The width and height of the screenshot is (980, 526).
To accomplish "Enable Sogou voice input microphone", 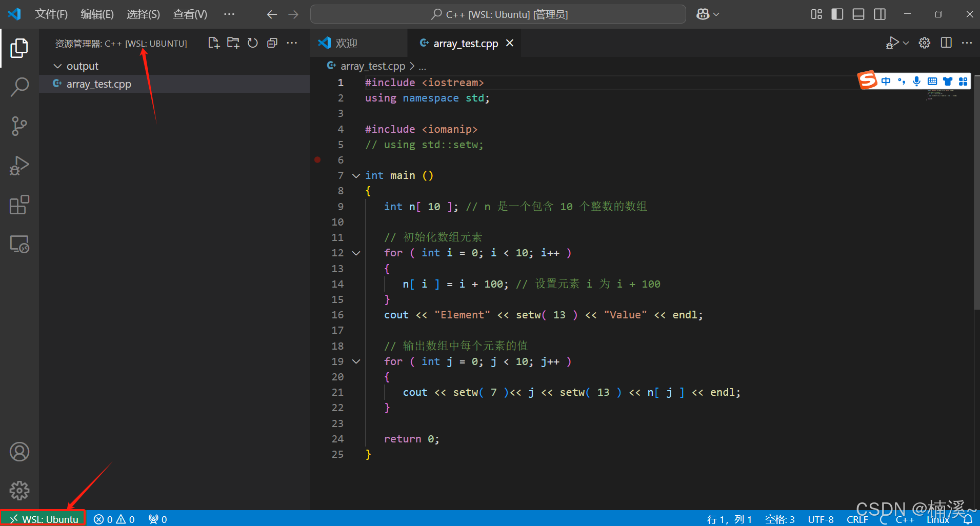I will pos(917,81).
